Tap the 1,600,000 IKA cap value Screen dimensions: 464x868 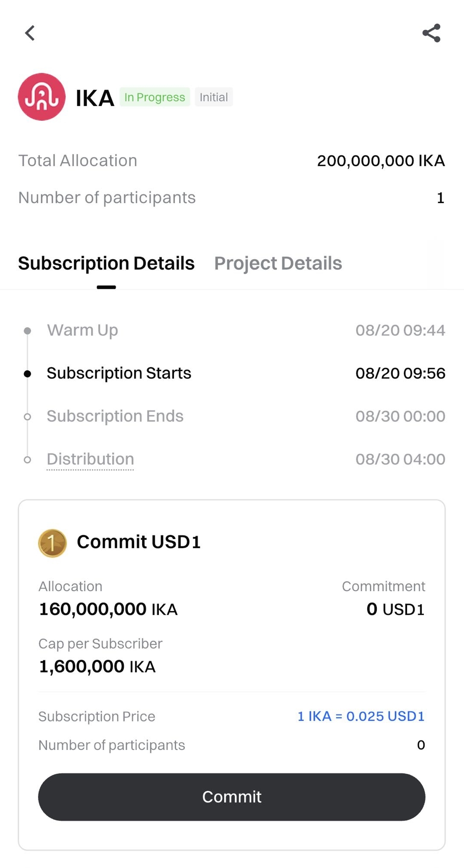(97, 667)
